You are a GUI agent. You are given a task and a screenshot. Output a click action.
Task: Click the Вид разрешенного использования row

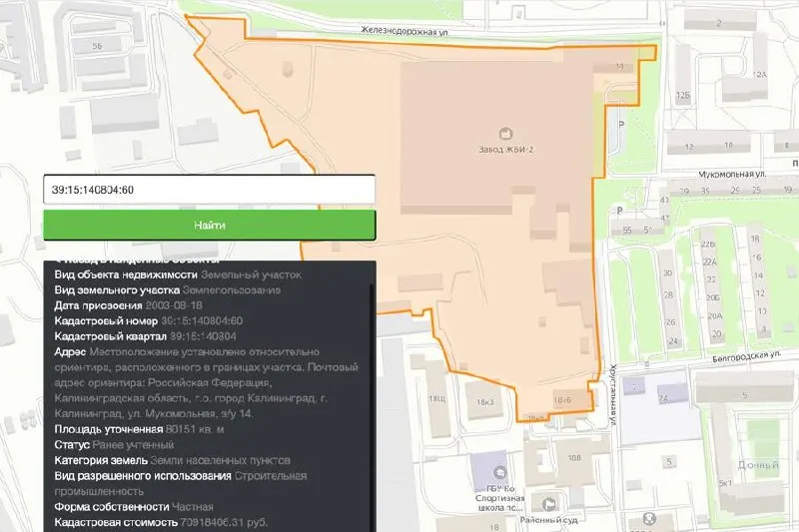(x=181, y=484)
